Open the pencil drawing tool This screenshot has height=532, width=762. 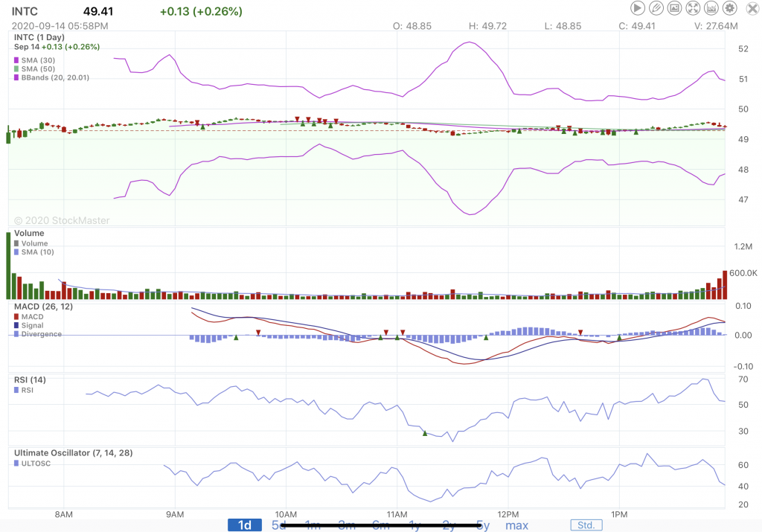pyautogui.click(x=656, y=8)
